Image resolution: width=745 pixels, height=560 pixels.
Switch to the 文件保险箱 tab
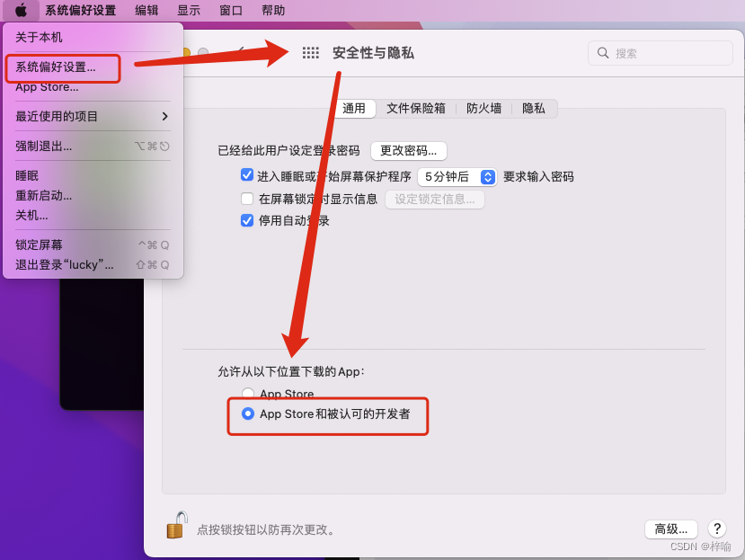coord(416,109)
